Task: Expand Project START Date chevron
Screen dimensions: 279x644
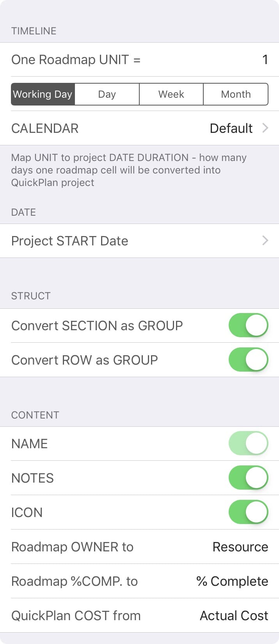Action: click(x=265, y=240)
